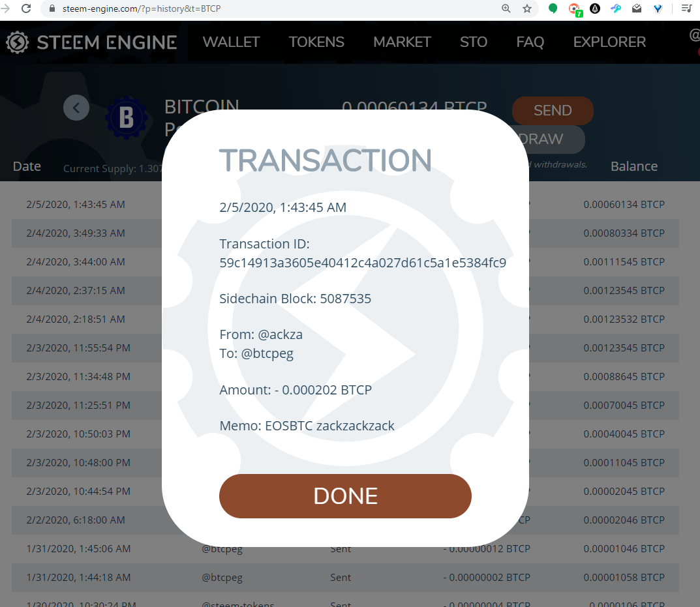Click balance 0.00080334 BTCP
Viewport: 700px width, 607px height.
tap(624, 233)
